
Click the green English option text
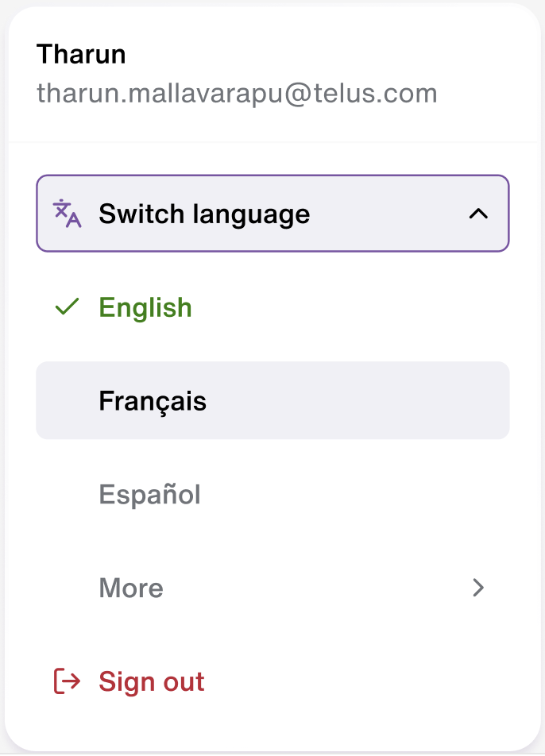145,307
